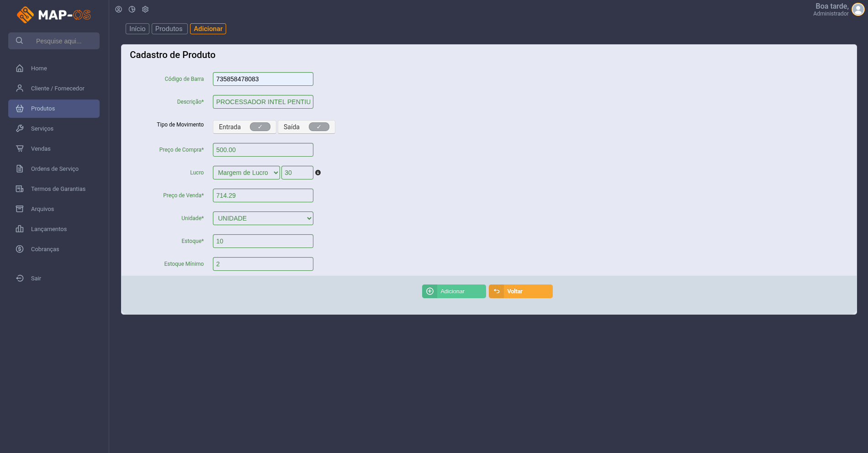Click the MAP-OS logo
This screenshot has width=868, height=453.
click(54, 15)
